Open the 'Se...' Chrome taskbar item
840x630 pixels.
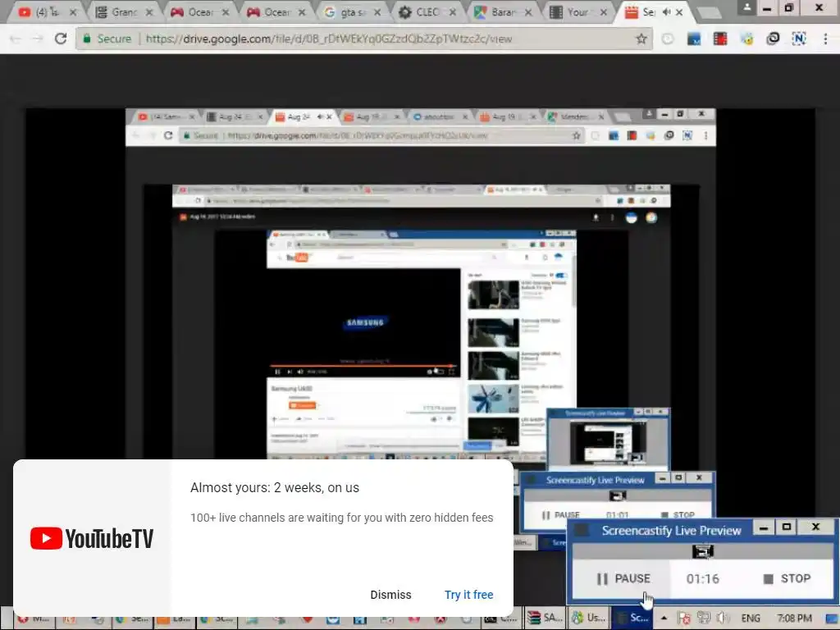pyautogui.click(x=131, y=619)
